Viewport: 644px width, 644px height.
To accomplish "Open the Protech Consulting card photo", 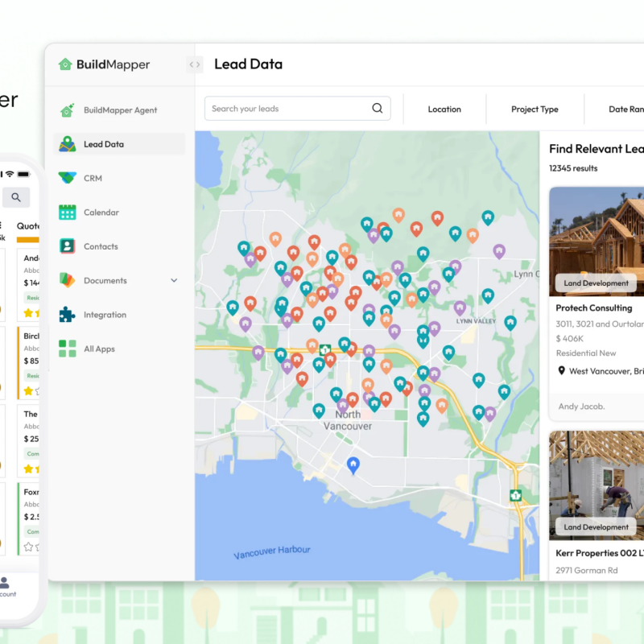I will coord(597,242).
